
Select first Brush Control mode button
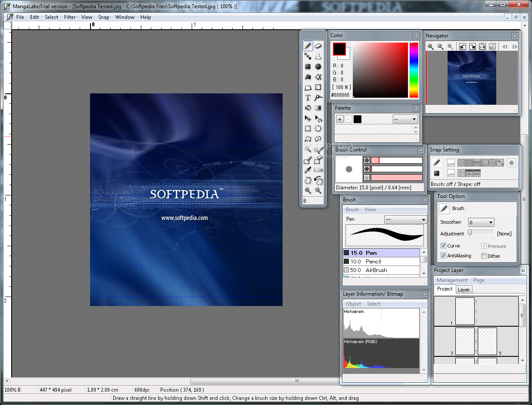367,160
